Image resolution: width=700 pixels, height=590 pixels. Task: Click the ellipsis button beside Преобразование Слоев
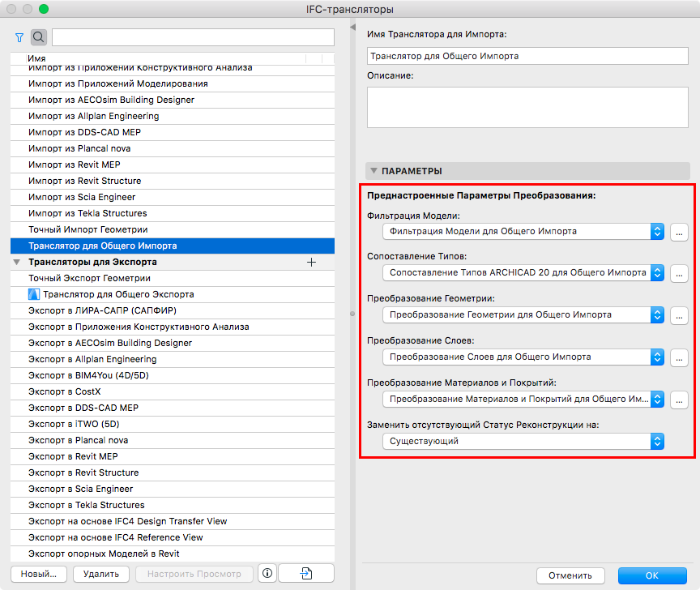pos(679,357)
